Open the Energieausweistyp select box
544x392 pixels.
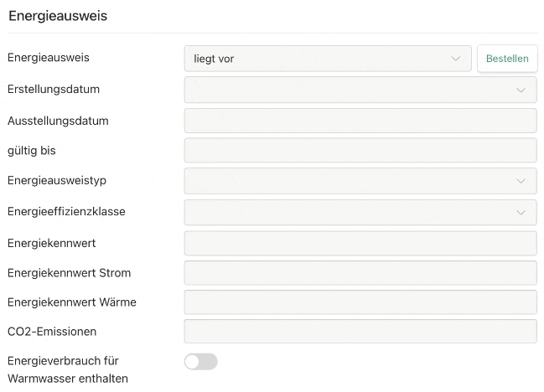point(352,181)
